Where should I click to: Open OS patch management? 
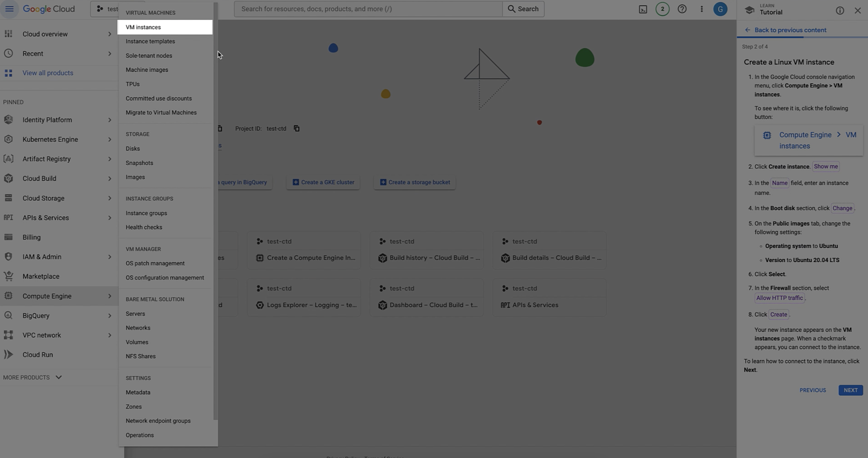[x=165, y=264]
